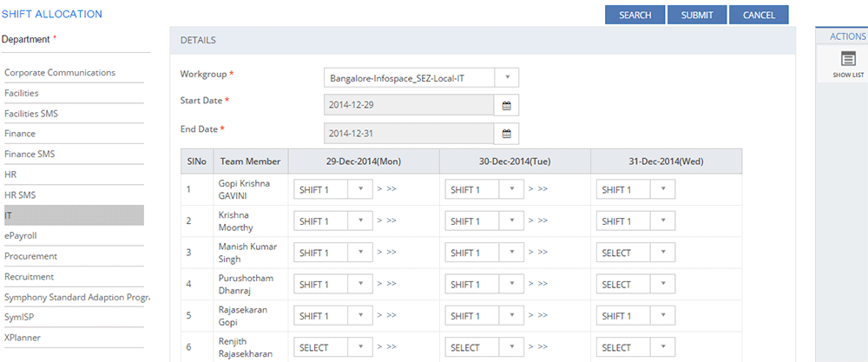Click double arrow copy for Manish Kumar Tuesday
This screenshot has width=868, height=362.
(x=542, y=253)
